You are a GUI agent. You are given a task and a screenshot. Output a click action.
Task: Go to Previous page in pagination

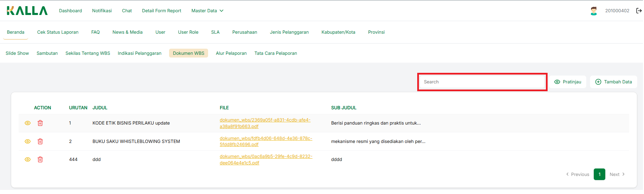578,175
